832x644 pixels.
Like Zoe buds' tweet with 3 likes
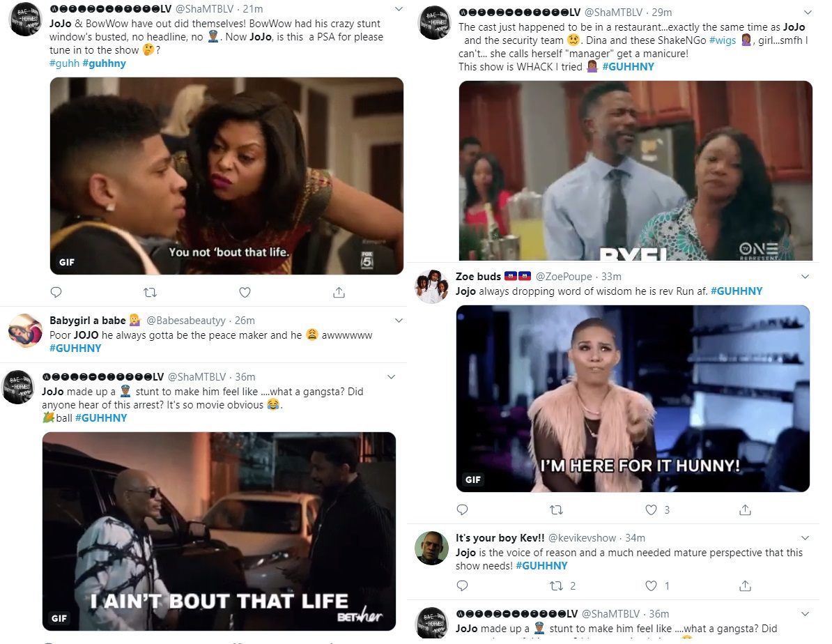(651, 509)
